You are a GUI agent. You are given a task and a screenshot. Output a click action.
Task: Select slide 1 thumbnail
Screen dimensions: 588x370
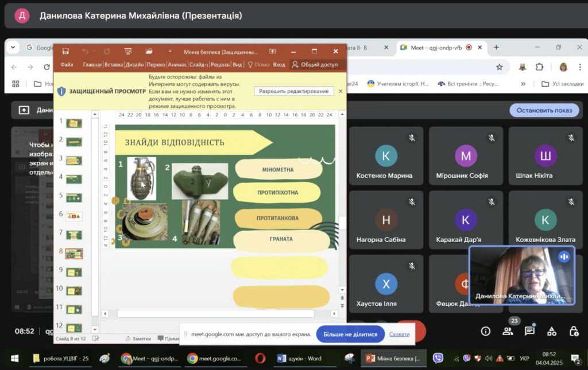(x=74, y=123)
